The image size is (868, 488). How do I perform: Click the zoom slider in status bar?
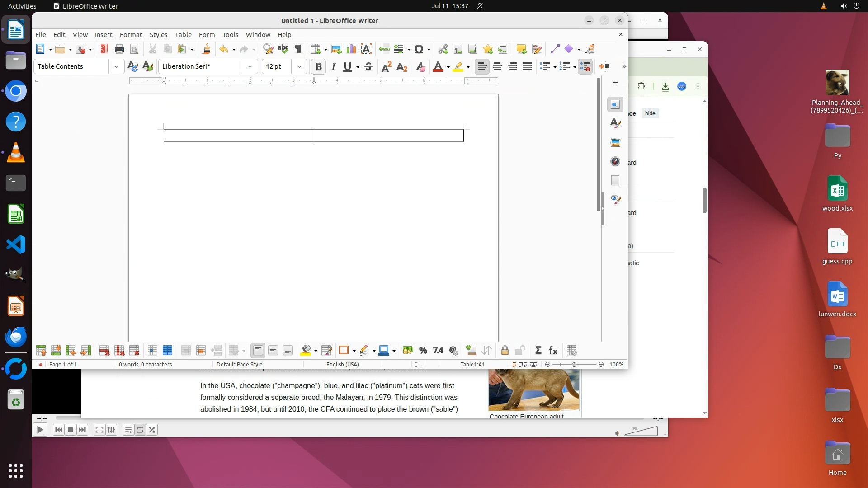pyautogui.click(x=574, y=365)
